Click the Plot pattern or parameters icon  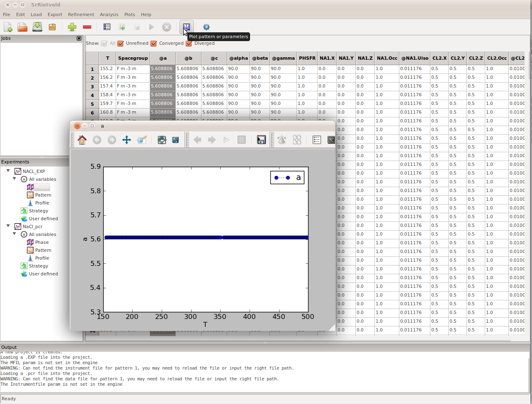click(187, 27)
